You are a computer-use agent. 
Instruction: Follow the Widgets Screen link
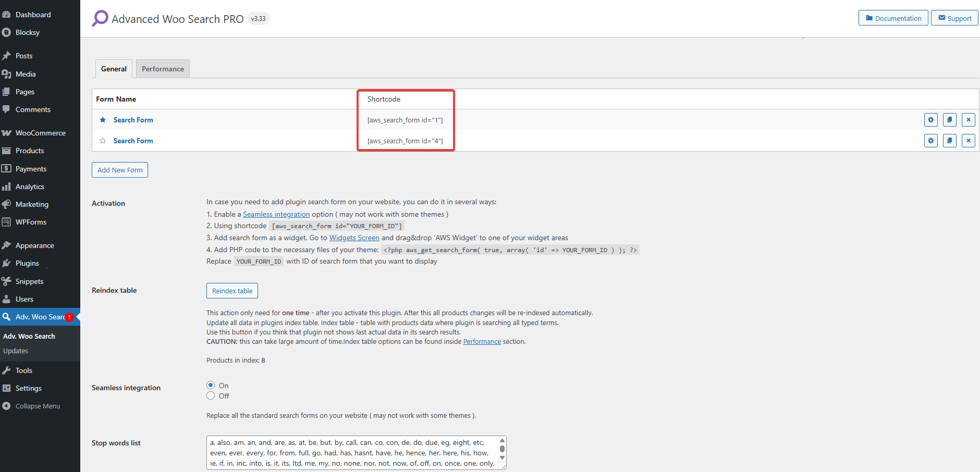[x=354, y=238]
